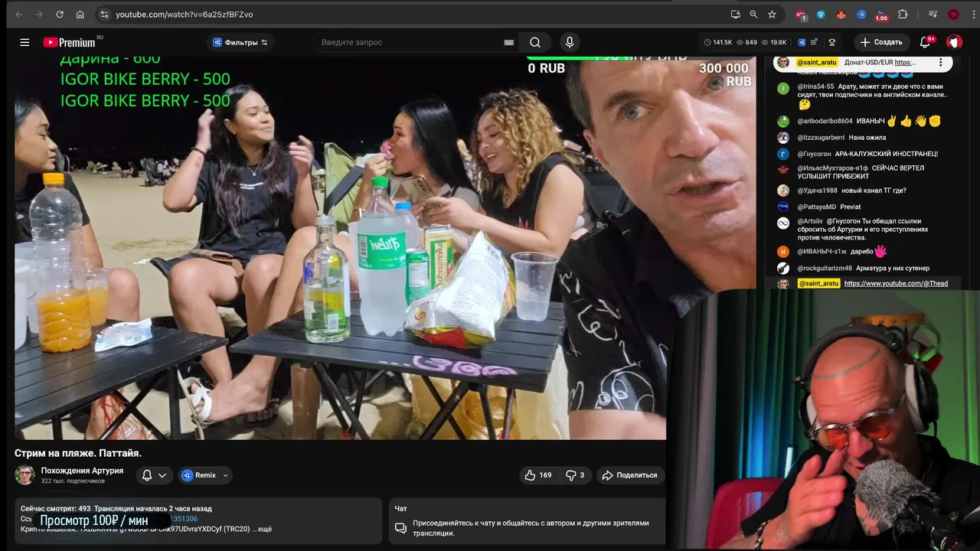This screenshot has width=980, height=551.
Task: Click video title Стрим на пляже. Паттайя.
Action: pyautogui.click(x=78, y=453)
